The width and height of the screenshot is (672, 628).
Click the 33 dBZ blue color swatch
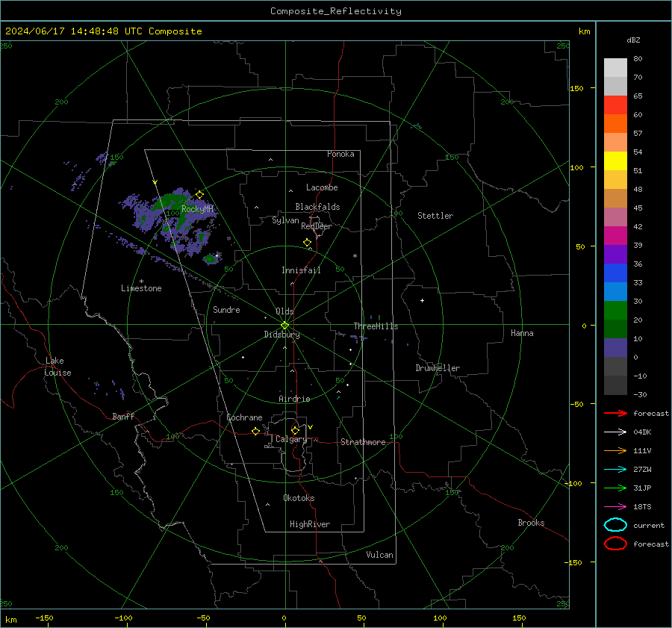pos(615,273)
